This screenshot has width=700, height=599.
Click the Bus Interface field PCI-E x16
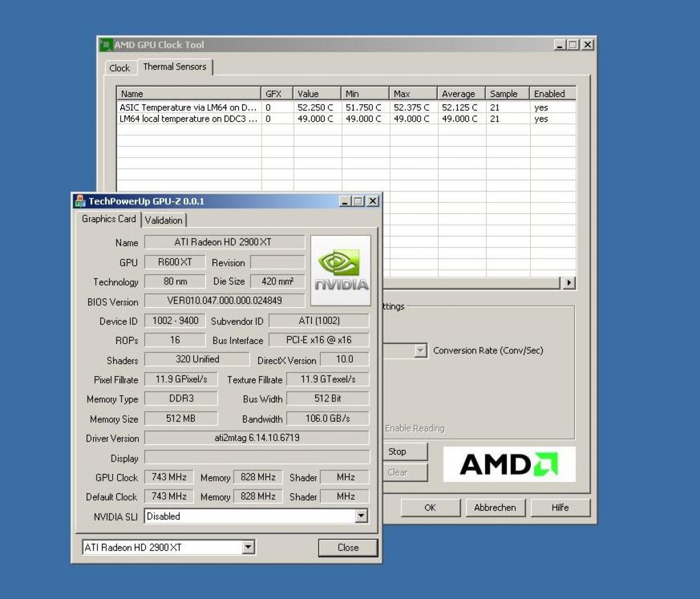coord(319,340)
